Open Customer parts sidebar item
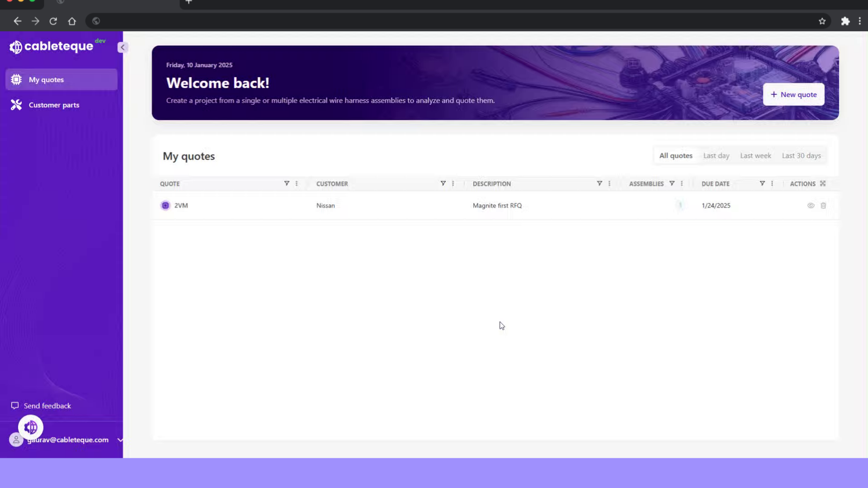The width and height of the screenshot is (868, 488). [54, 105]
